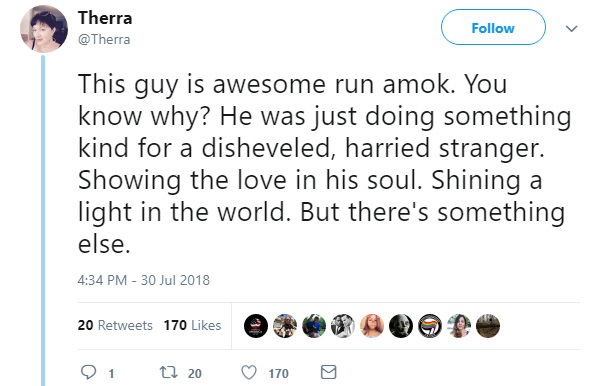Viewport: 608px width, 386px height.
Task: Click the direct message envelope icon
Action: [328, 372]
